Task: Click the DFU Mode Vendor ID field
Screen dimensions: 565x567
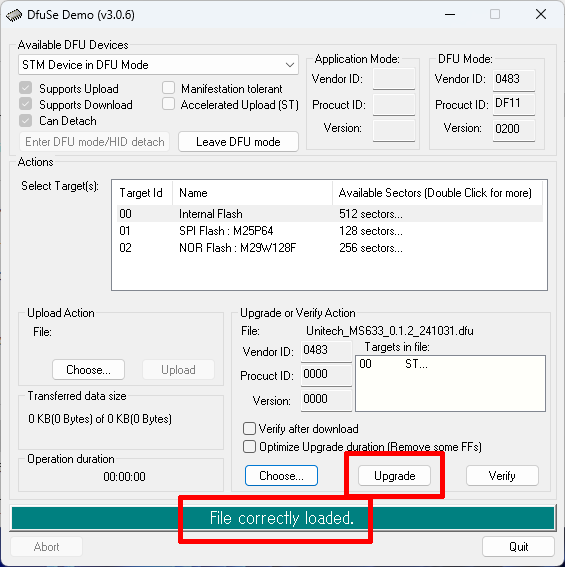Action: pos(514,79)
